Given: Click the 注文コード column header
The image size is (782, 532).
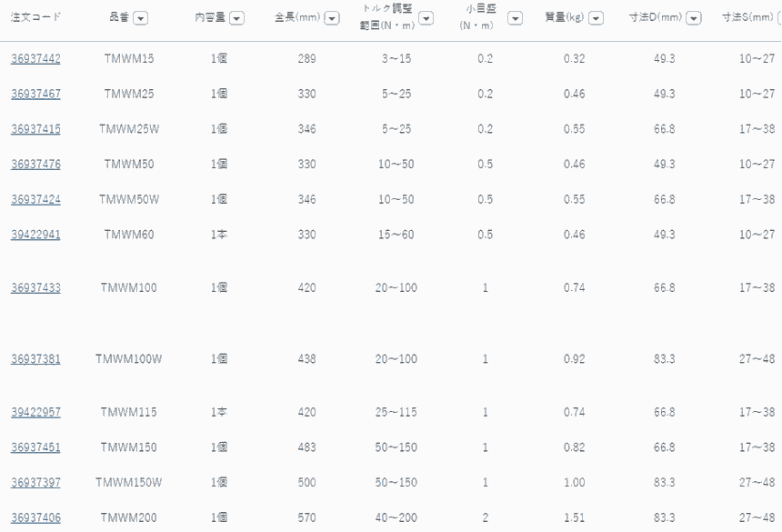Looking at the screenshot, I should click(35, 18).
